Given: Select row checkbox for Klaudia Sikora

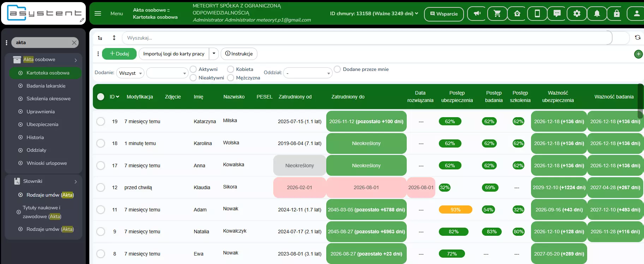Looking at the screenshot, I should point(101,187).
